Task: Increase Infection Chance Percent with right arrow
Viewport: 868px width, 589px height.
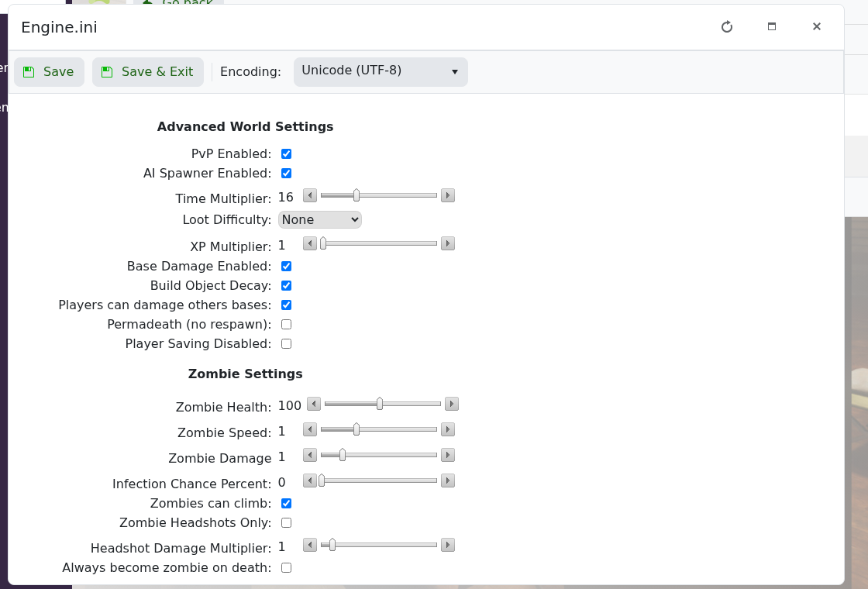Action: click(x=448, y=480)
